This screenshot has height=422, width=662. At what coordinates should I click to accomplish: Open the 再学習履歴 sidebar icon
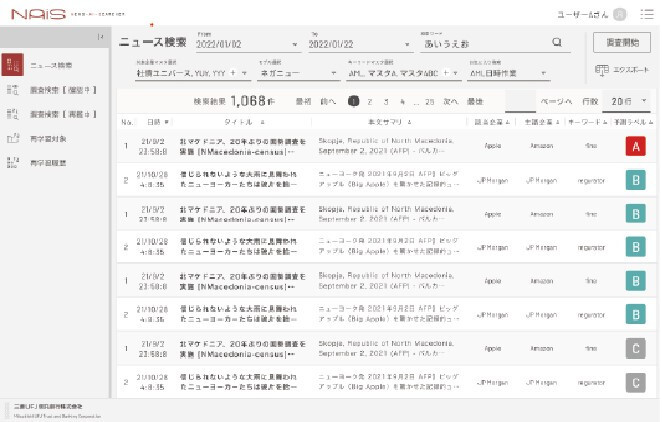(x=13, y=162)
